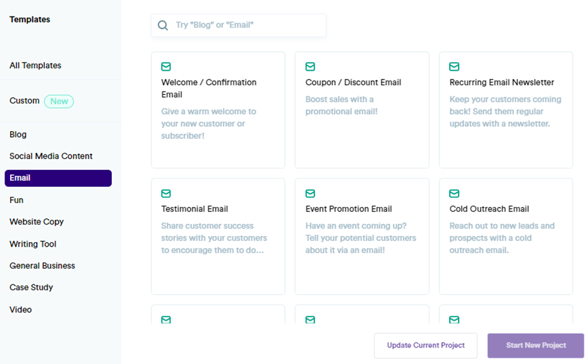Click the Coupon / Discount Email envelope icon
The width and height of the screenshot is (588, 364).
tap(310, 66)
